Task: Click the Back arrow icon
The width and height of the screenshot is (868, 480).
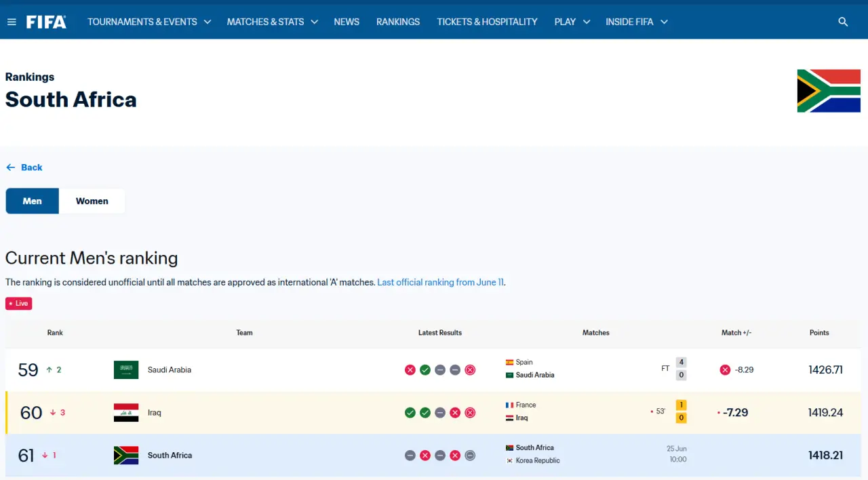Action: tap(10, 167)
